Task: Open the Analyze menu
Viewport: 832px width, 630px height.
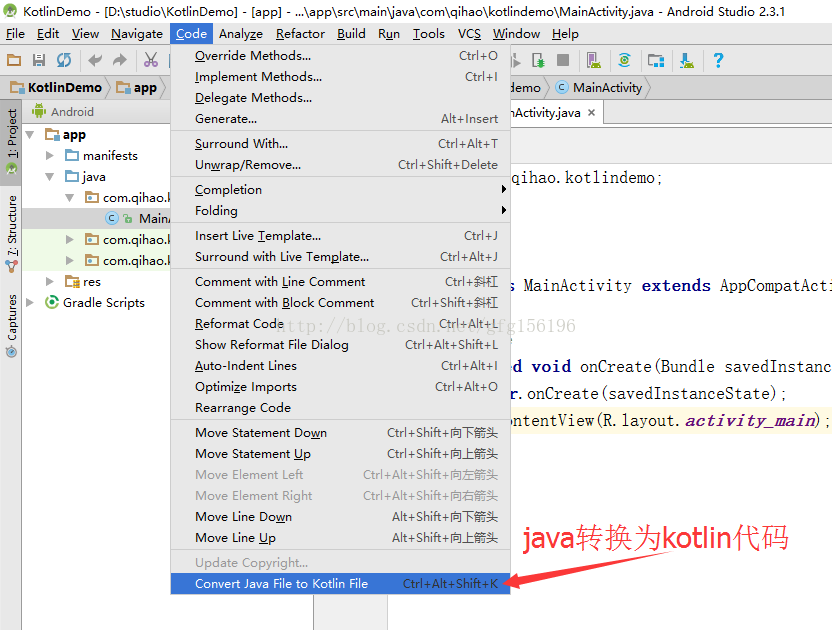Action: (241, 34)
